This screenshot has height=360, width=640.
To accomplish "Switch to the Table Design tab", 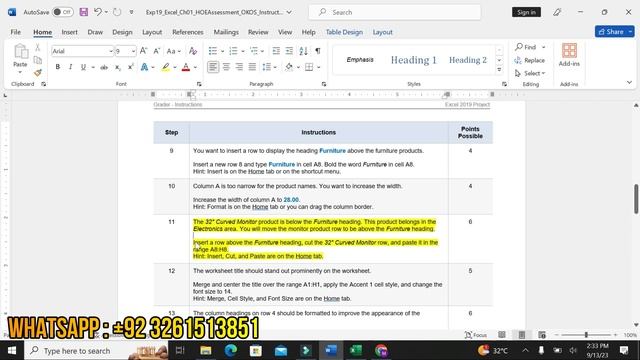I will pyautogui.click(x=344, y=32).
